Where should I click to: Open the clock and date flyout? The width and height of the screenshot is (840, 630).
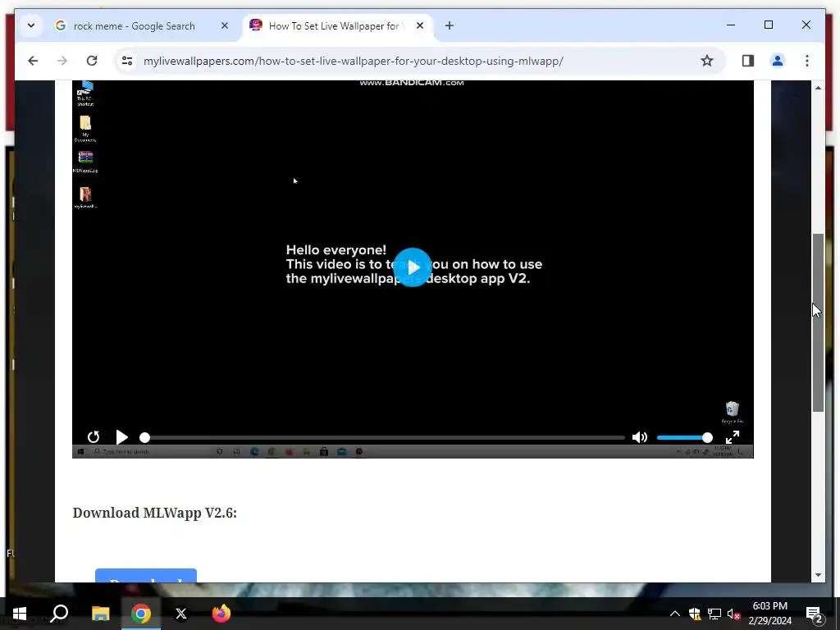(x=769, y=614)
